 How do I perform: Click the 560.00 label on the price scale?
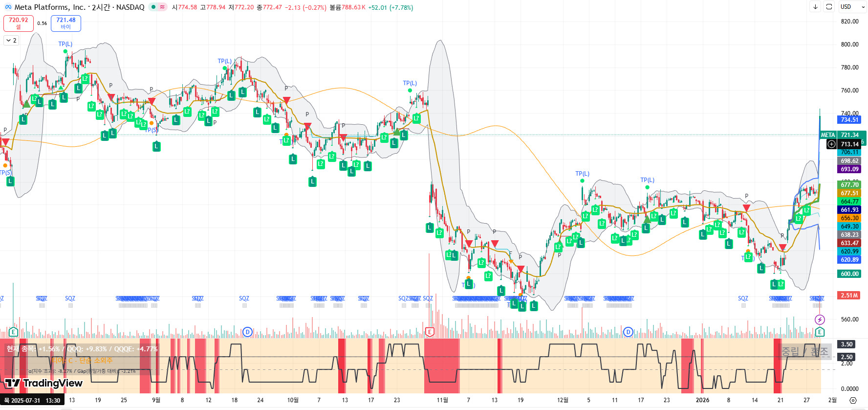(x=850, y=319)
